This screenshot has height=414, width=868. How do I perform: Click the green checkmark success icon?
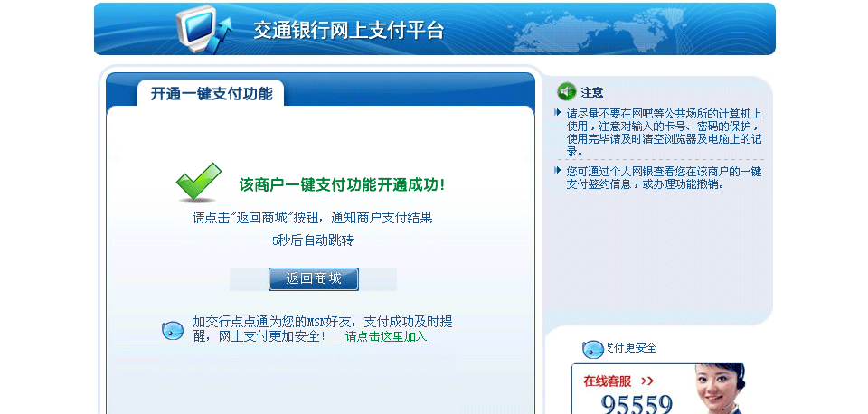pyautogui.click(x=198, y=183)
